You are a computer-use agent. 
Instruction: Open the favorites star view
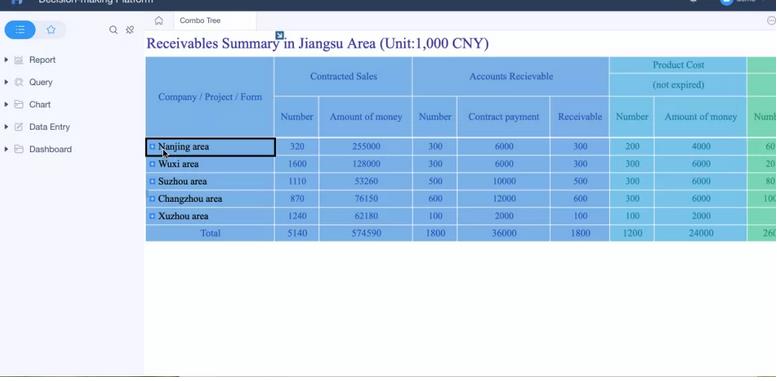[x=51, y=30]
